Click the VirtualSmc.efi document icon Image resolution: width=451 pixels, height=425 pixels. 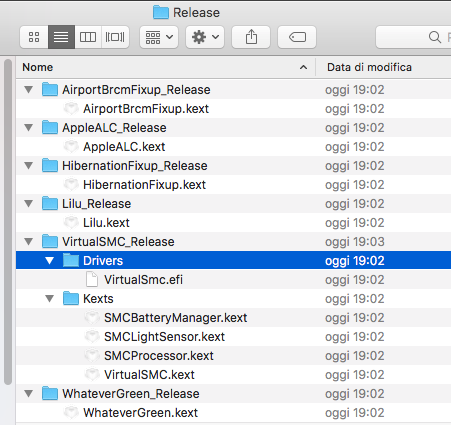click(x=92, y=279)
